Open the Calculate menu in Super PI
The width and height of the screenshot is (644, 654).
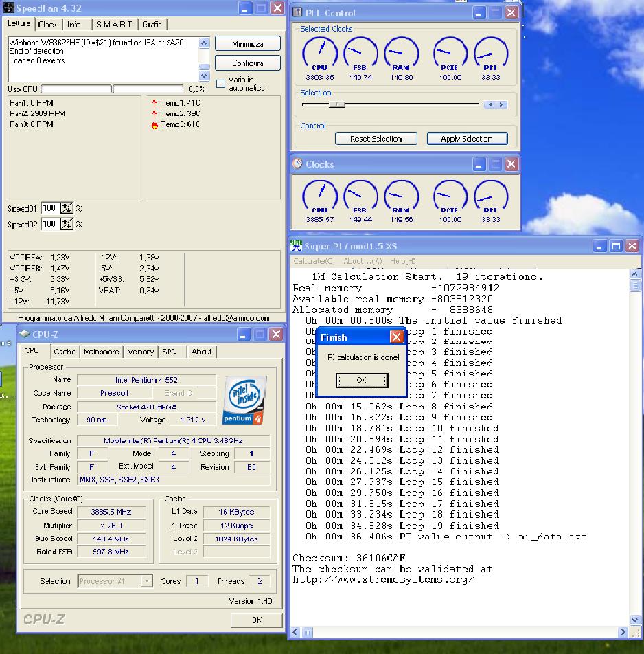(314, 261)
